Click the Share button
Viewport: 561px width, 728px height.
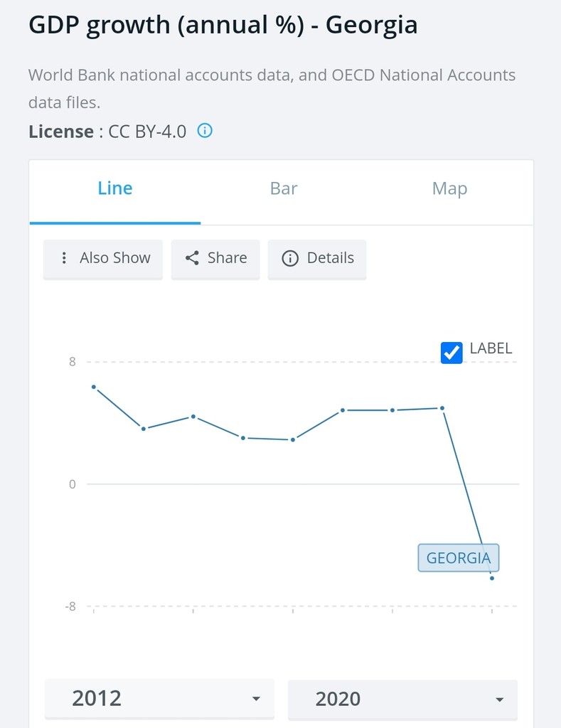[215, 259]
